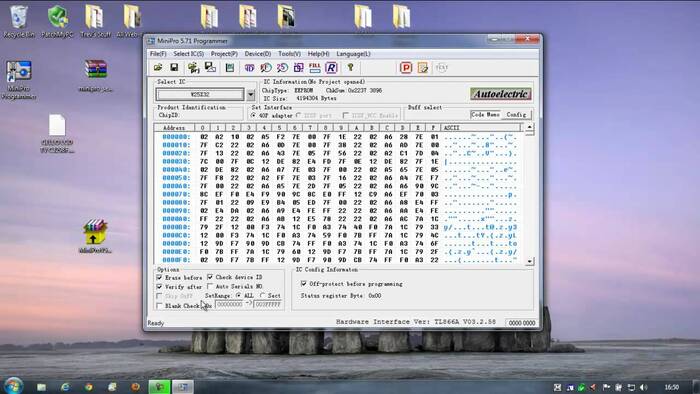Click the hex view scroll-down arrow
Viewport: 700px width, 394px height.
coord(529,261)
